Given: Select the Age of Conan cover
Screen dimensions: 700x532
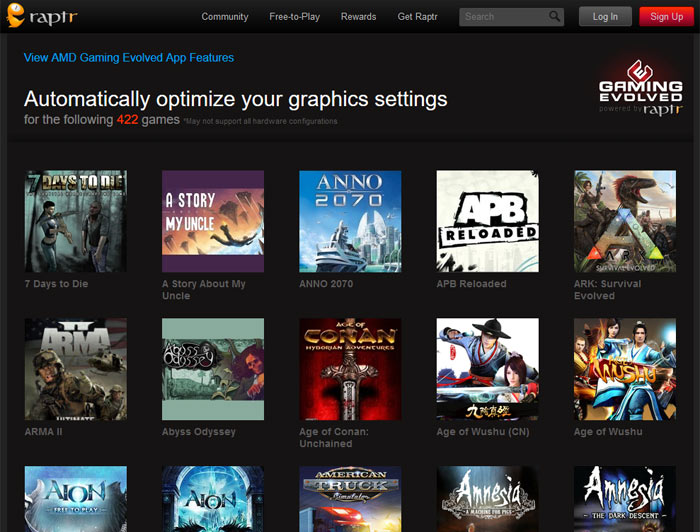Looking at the screenshot, I should 350,369.
